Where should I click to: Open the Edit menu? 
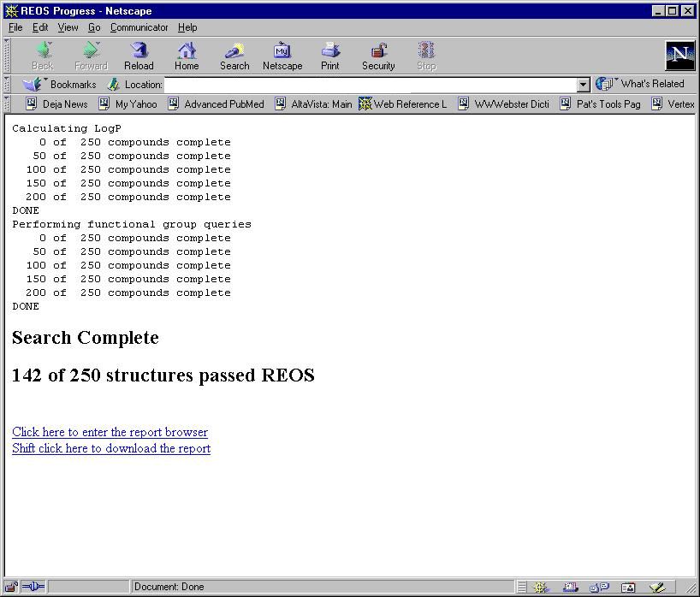40,27
